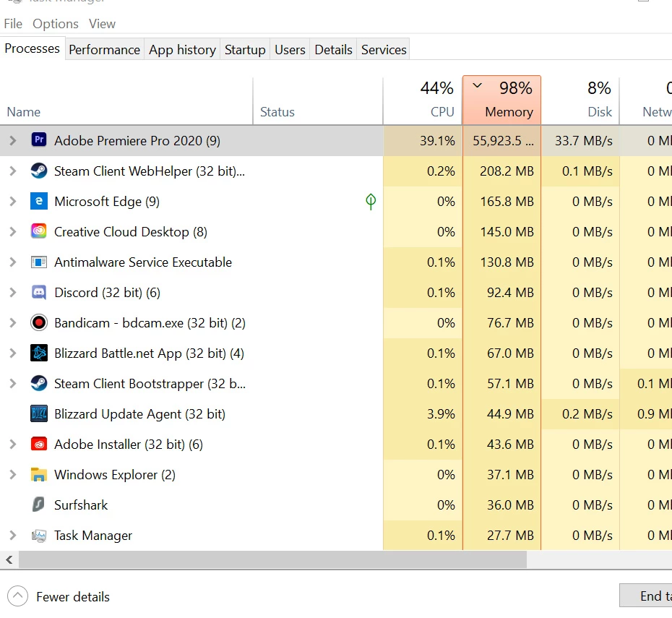The image size is (672, 618).
Task: Switch to the Startup tab
Action: [x=245, y=50]
